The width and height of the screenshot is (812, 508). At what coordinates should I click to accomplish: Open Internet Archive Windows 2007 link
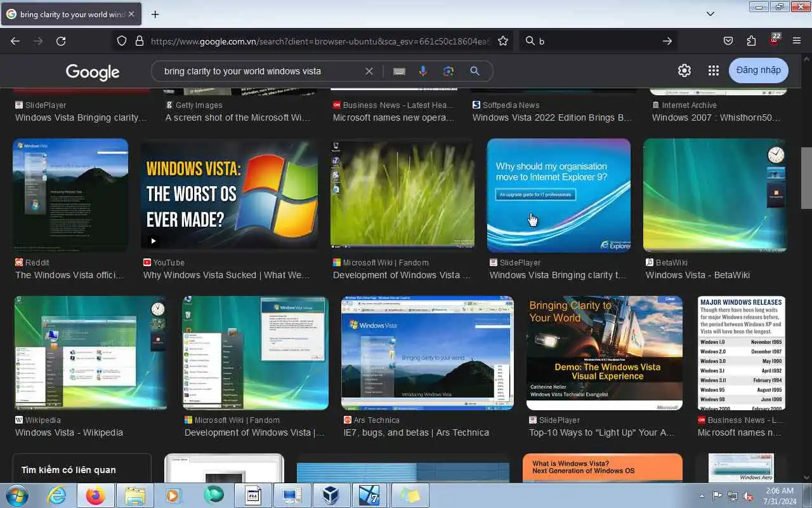[x=716, y=117]
